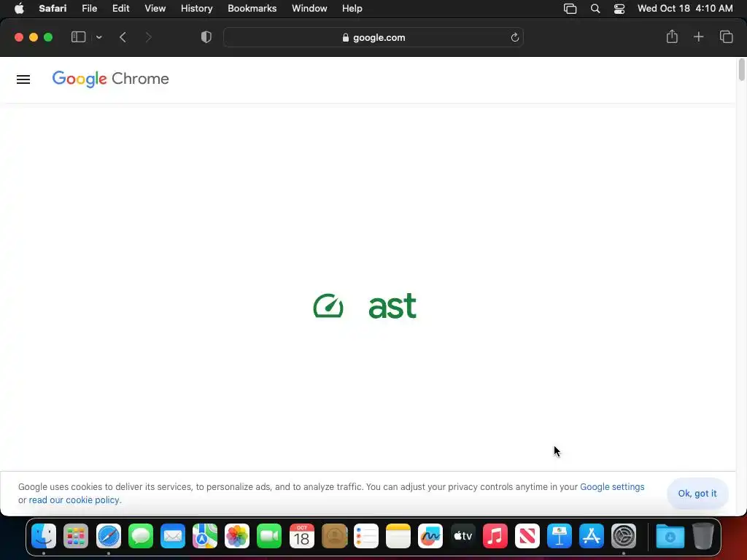747x560 pixels.
Task: Expand the tab group dropdown arrow
Action: (99, 37)
